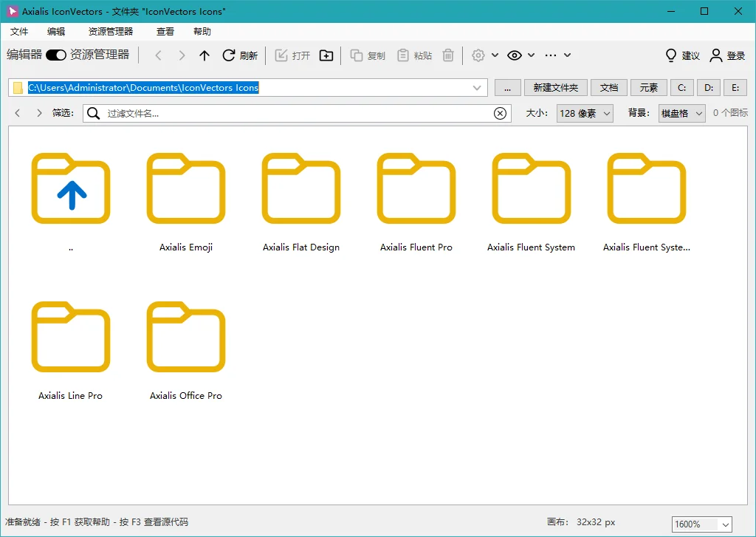Viewport: 756px width, 537px height.
Task: Click the filter bar next arrow
Action: (x=39, y=113)
